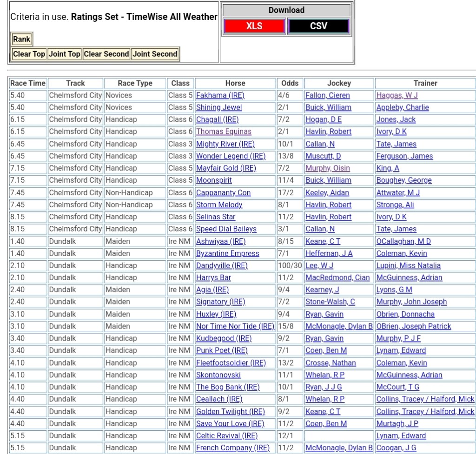Click the Race Time column header
Screen dimensions: 476x454
[x=28, y=83]
